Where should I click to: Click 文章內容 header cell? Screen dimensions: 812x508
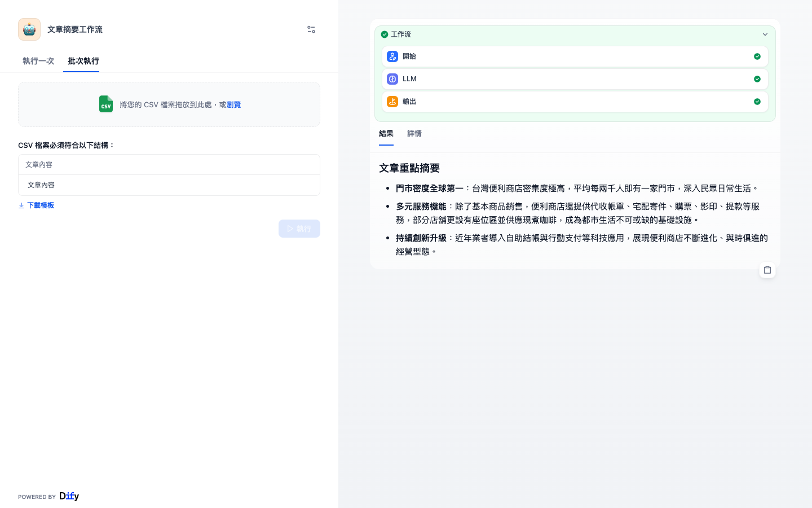pos(169,165)
